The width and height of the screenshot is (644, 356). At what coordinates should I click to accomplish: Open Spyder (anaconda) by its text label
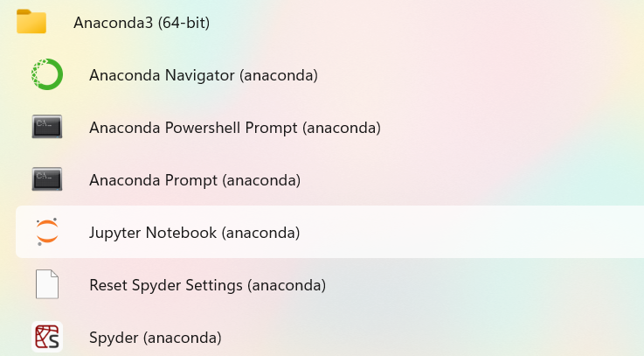[x=155, y=337]
